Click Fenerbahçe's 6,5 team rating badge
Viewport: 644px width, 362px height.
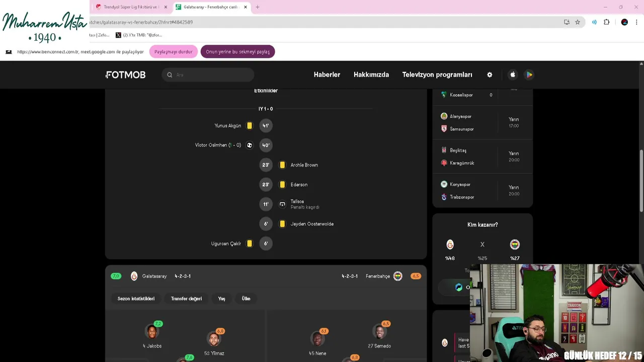[416, 276]
